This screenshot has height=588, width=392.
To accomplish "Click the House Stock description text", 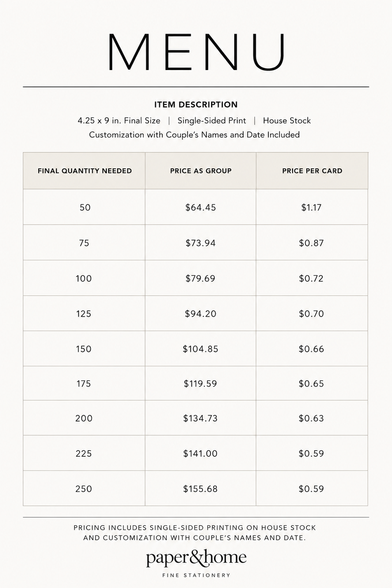I will tap(287, 121).
